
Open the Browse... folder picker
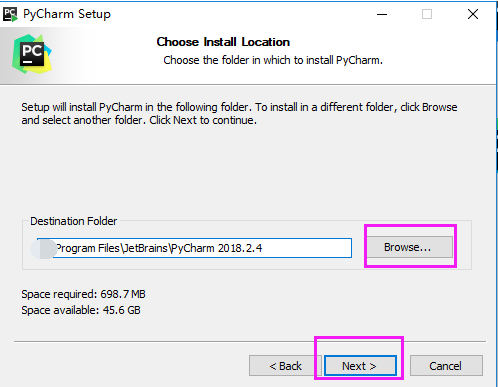410,247
